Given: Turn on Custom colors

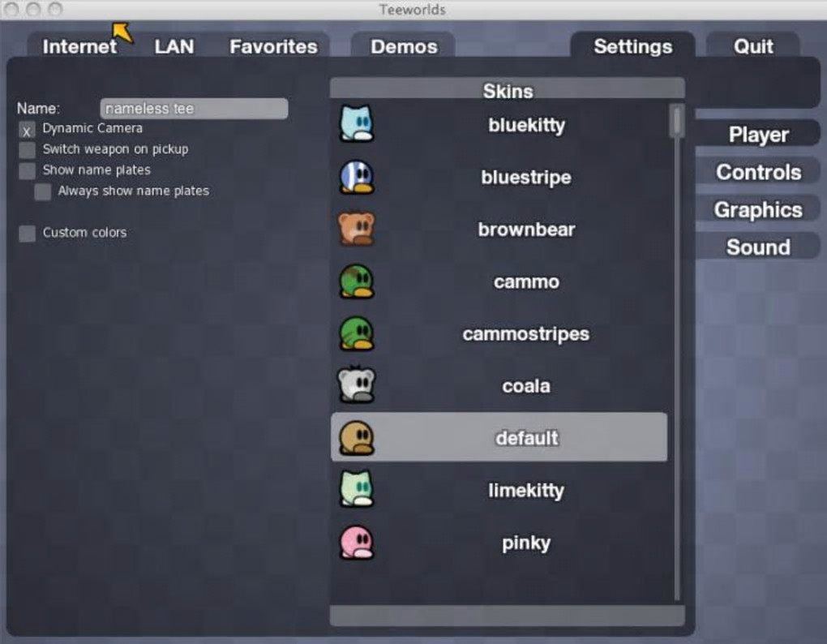Looking at the screenshot, I should pos(27,234).
